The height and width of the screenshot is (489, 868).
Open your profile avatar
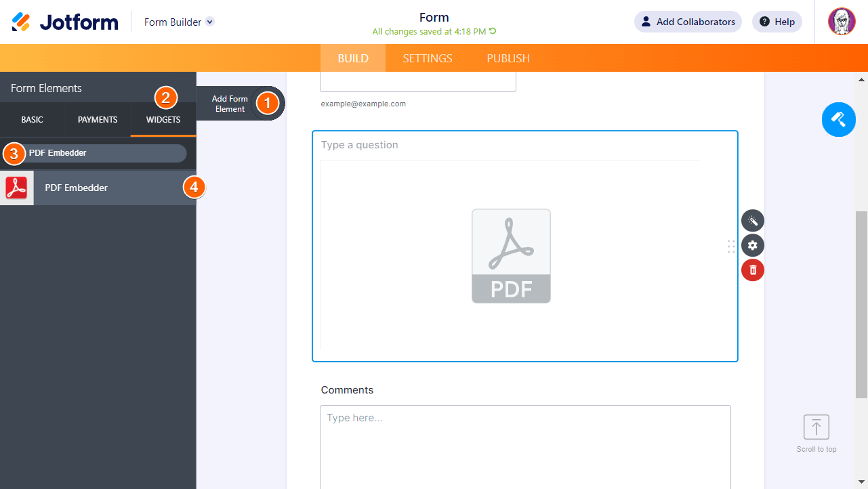coord(841,21)
